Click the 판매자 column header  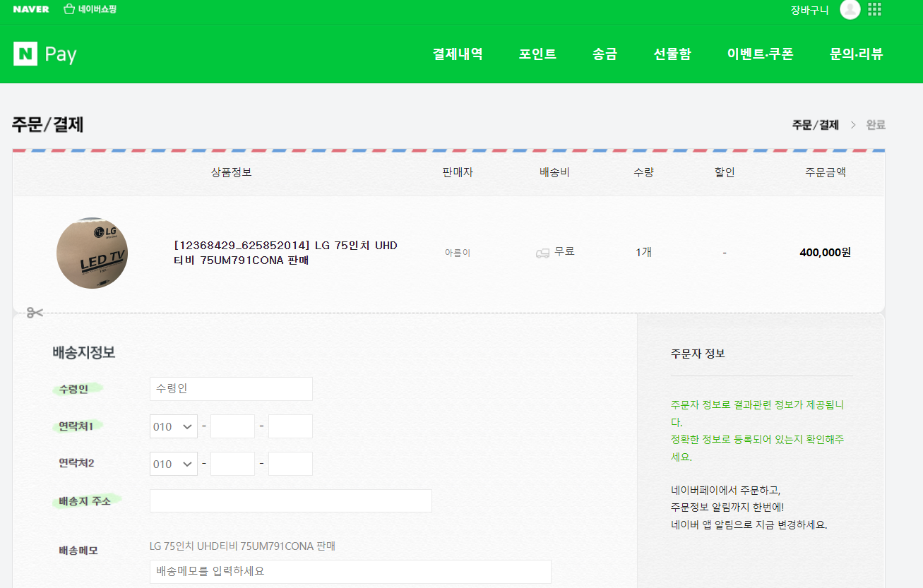[x=458, y=172]
